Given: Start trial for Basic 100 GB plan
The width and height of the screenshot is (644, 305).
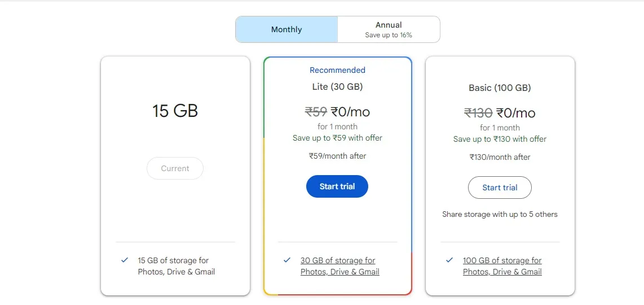Looking at the screenshot, I should coord(500,188).
